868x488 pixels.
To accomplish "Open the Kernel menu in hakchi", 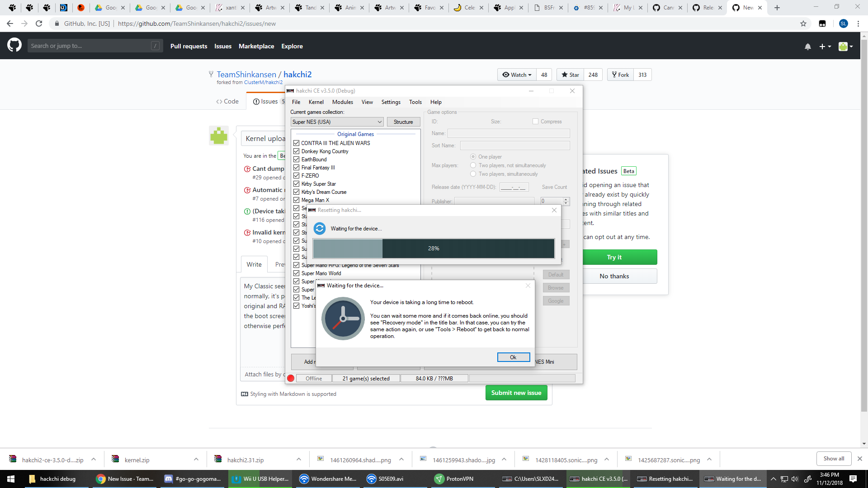I will (x=316, y=102).
